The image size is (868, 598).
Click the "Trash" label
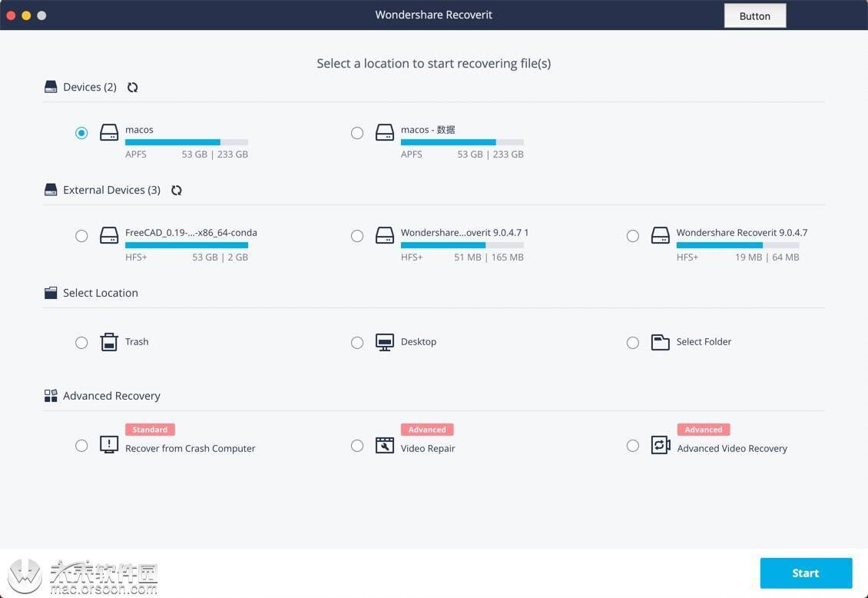[137, 341]
